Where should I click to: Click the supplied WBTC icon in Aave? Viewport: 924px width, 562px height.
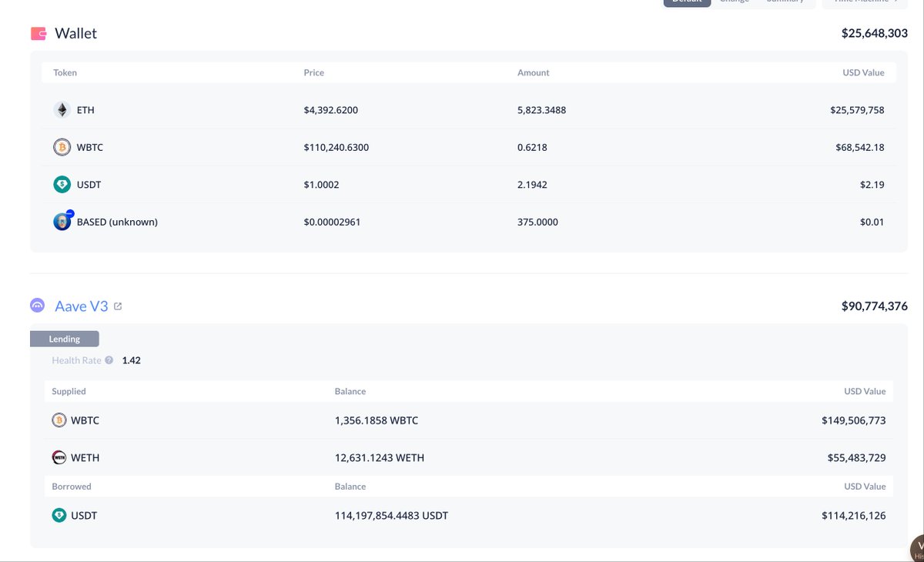[59, 420]
